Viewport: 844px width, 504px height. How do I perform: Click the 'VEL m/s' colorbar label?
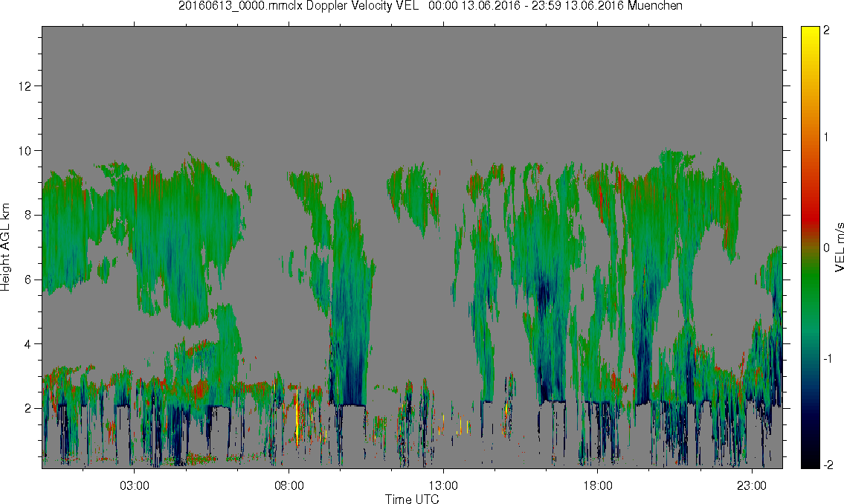tap(839, 247)
